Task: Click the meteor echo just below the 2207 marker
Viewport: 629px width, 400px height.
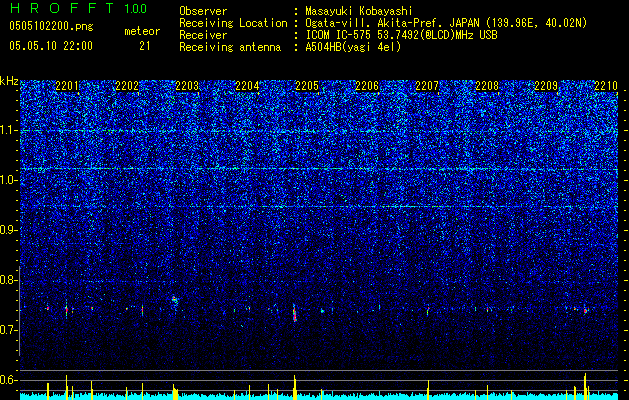Action: coord(428,311)
